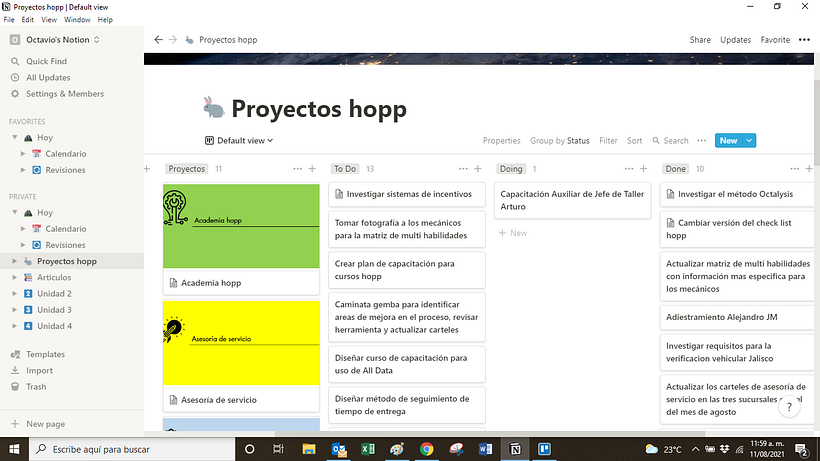Expand the Unidad 2 page toggle
This screenshot has width=820, height=461.
13,294
